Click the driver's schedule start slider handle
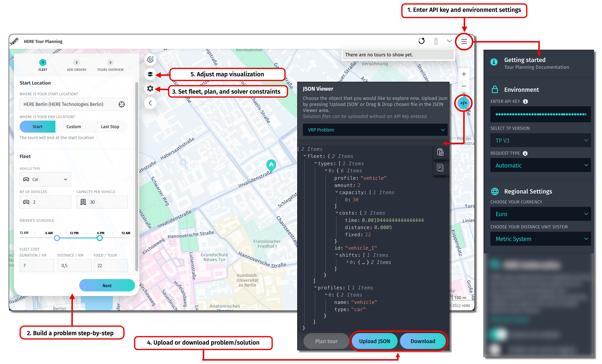Viewport: 602px width, 364px height. tap(57, 238)
